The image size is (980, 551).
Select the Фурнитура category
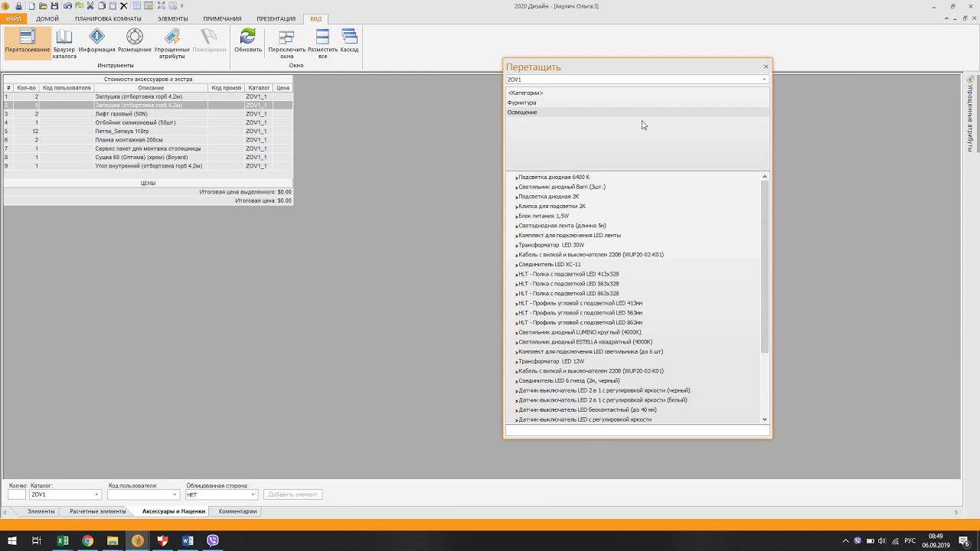click(521, 103)
